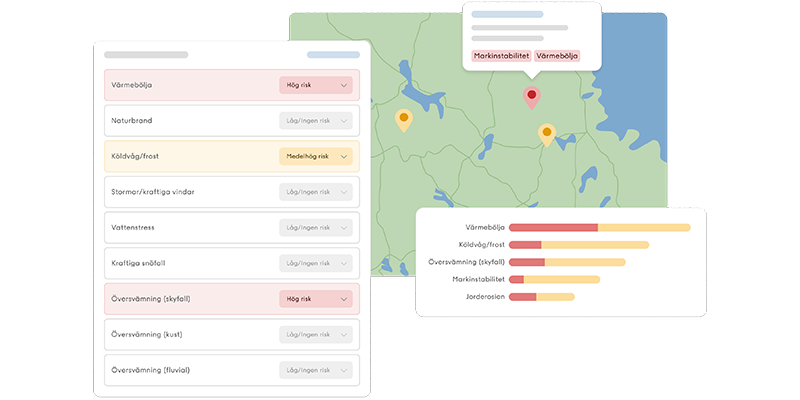The width and height of the screenshot is (800, 400).
Task: Click the blue placeholder link atop risk panel
Action: point(333,55)
